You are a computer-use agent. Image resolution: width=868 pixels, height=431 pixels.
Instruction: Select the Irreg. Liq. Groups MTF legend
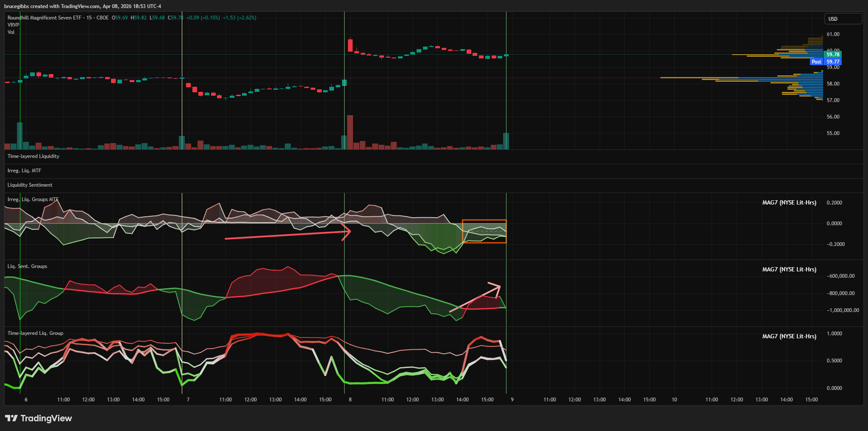[33, 199]
